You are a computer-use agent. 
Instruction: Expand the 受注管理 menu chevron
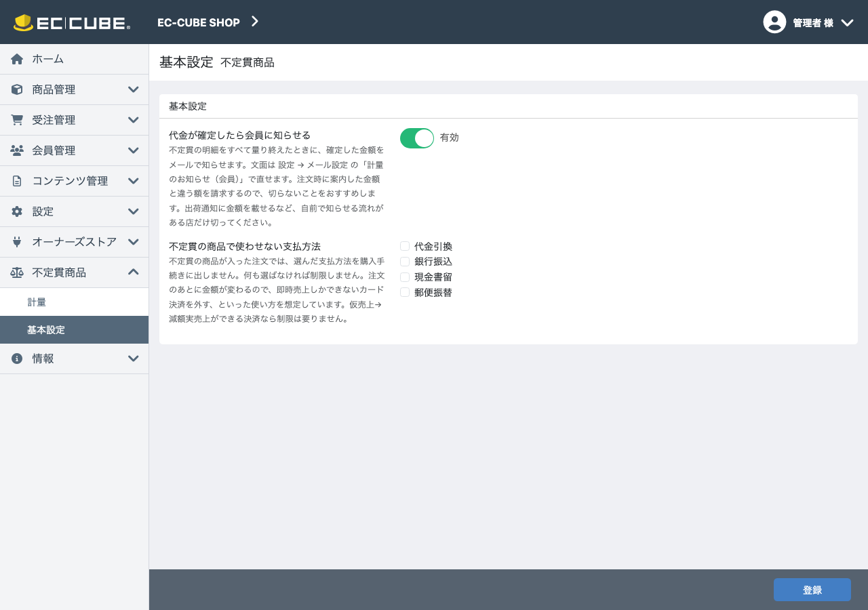coord(134,120)
